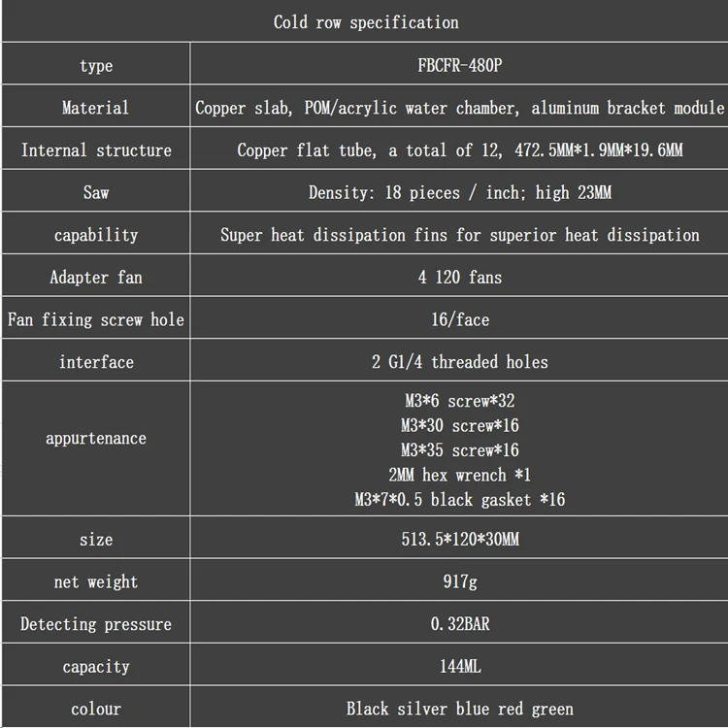Select the 'Internal structure' label
Screen dimensions: 728x728
[x=96, y=149]
